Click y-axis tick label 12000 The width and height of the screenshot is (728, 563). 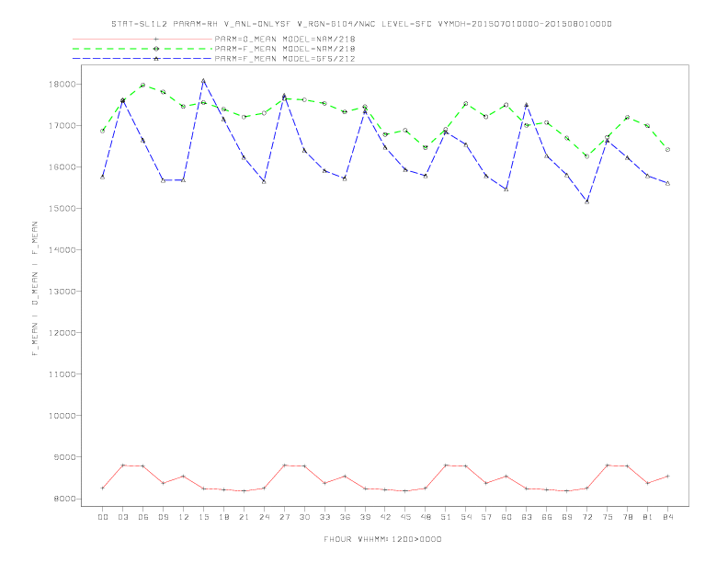[62, 333]
